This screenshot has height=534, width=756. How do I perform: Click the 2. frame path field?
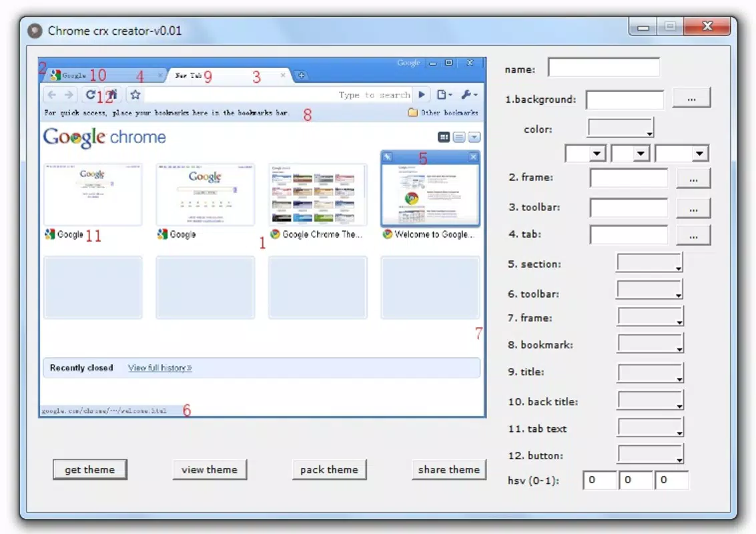click(x=629, y=178)
